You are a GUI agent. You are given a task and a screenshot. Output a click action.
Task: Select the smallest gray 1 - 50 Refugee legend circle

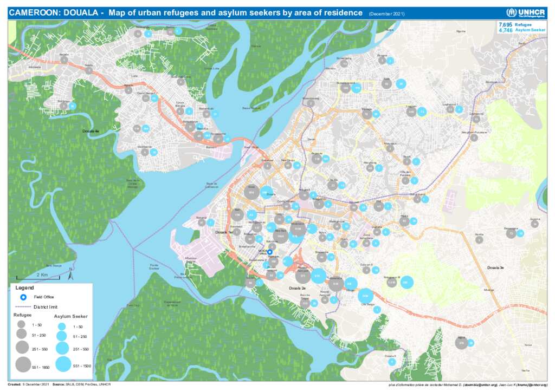point(22,324)
